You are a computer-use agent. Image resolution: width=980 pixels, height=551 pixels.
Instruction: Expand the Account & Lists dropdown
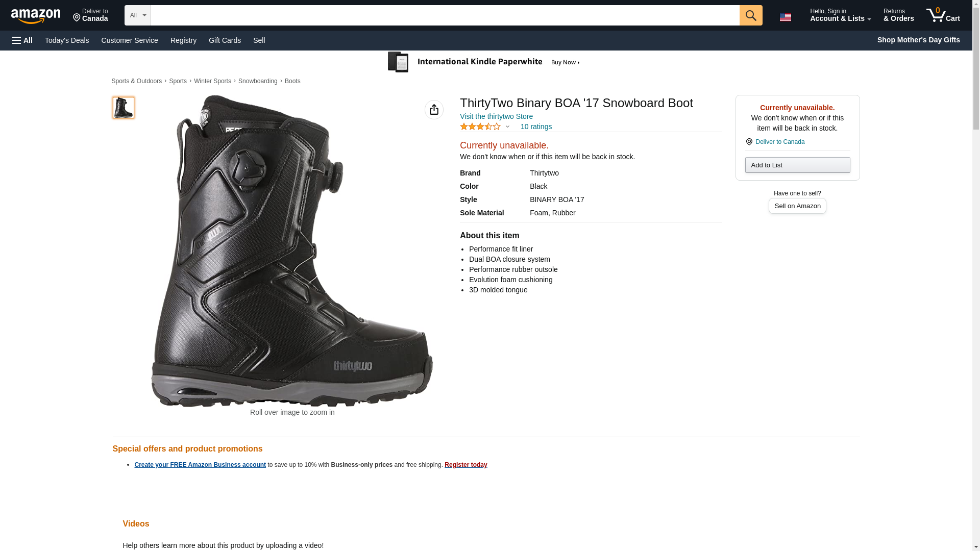[840, 15]
